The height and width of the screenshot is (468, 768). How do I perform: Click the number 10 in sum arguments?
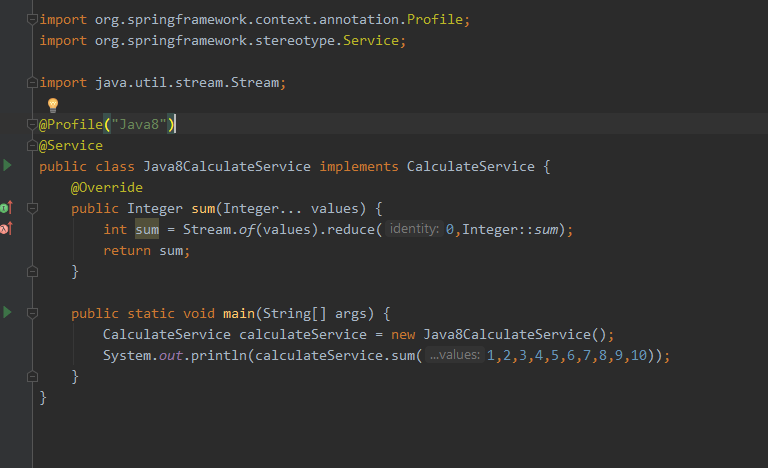pyautogui.click(x=639, y=355)
